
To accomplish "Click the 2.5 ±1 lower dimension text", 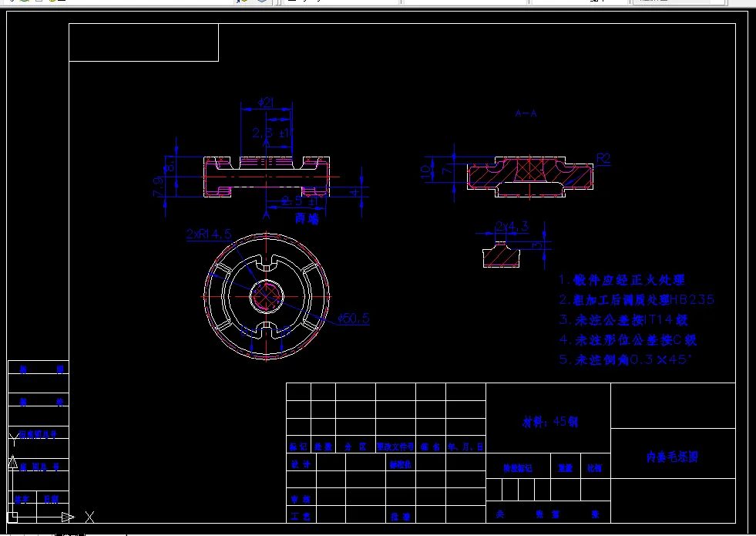I will coord(300,201).
